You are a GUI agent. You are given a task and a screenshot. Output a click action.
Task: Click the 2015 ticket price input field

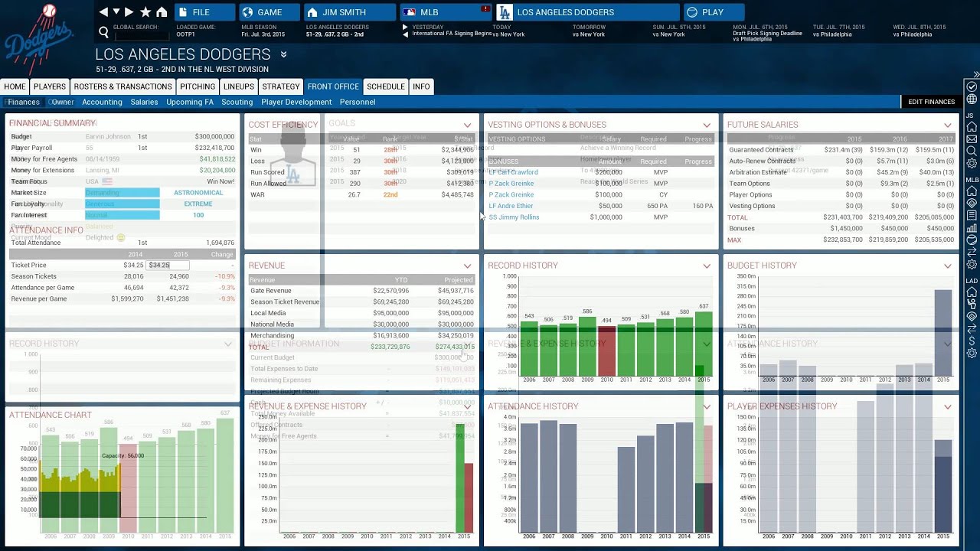point(168,265)
